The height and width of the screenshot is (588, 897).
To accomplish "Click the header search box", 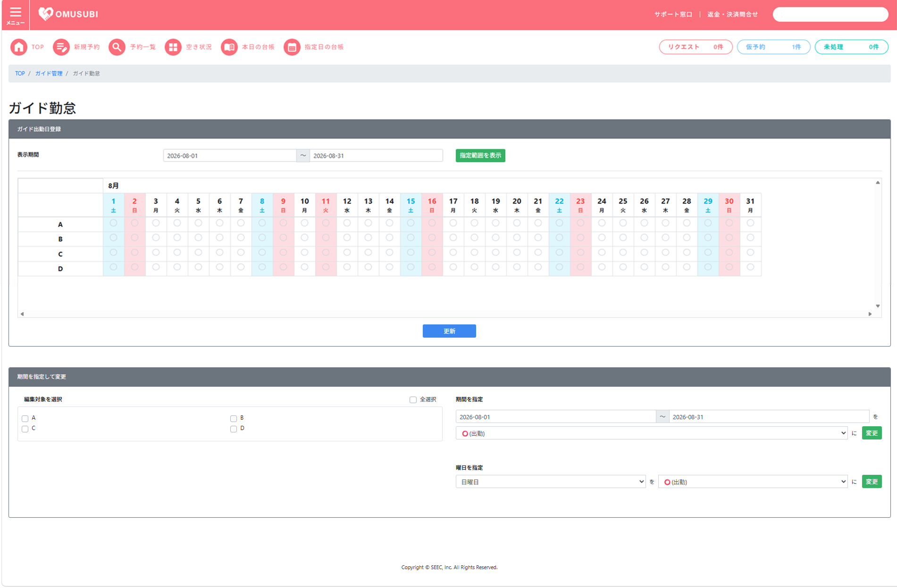I will tap(830, 15).
